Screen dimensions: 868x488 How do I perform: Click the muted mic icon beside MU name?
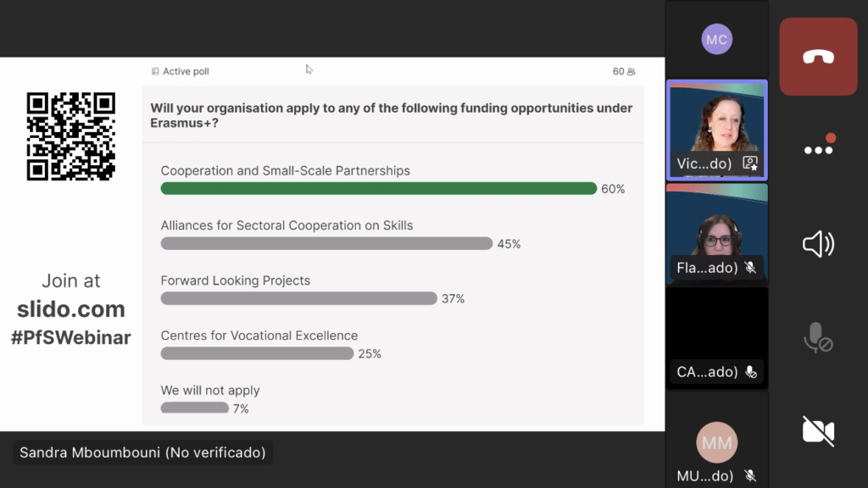coord(750,476)
